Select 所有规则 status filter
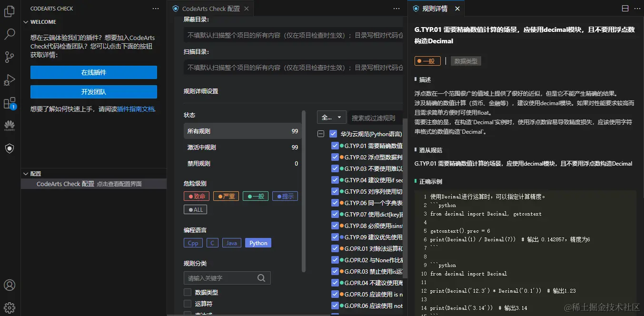 [x=243, y=131]
